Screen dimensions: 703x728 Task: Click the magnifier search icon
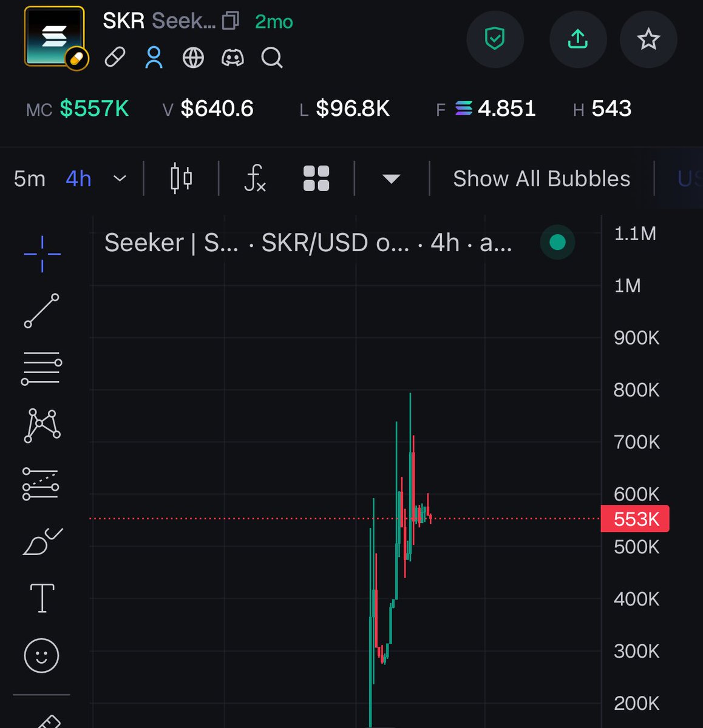(271, 58)
